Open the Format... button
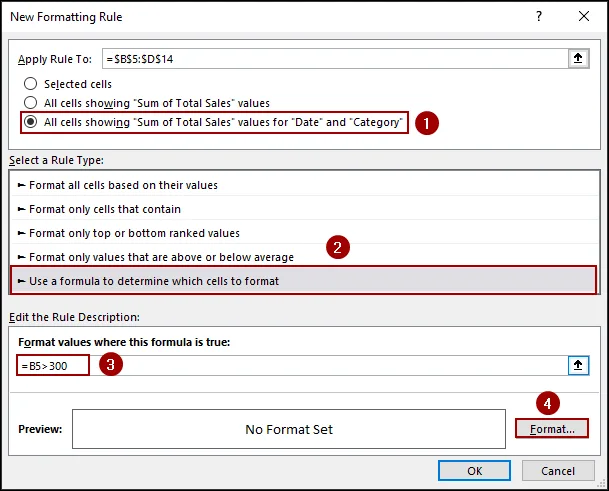 point(552,429)
